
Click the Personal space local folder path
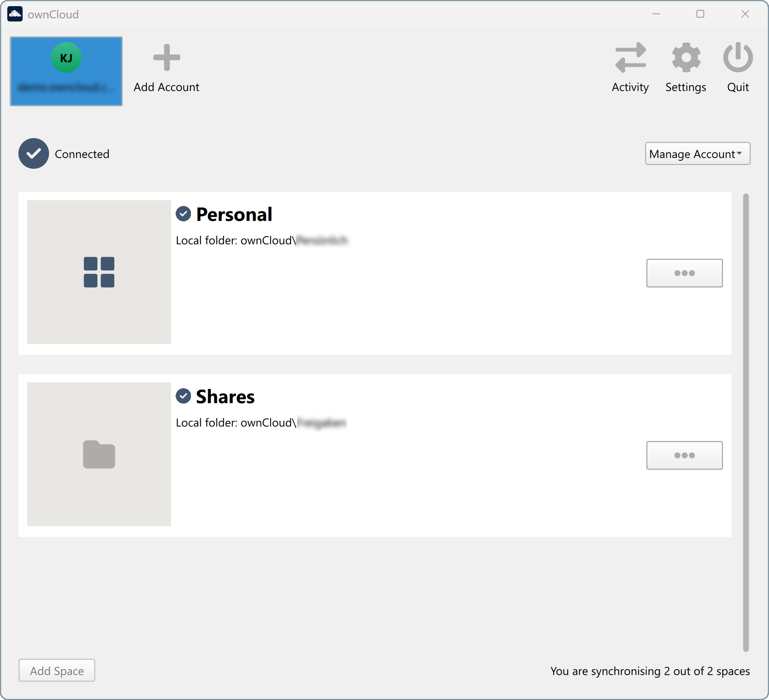tap(262, 240)
